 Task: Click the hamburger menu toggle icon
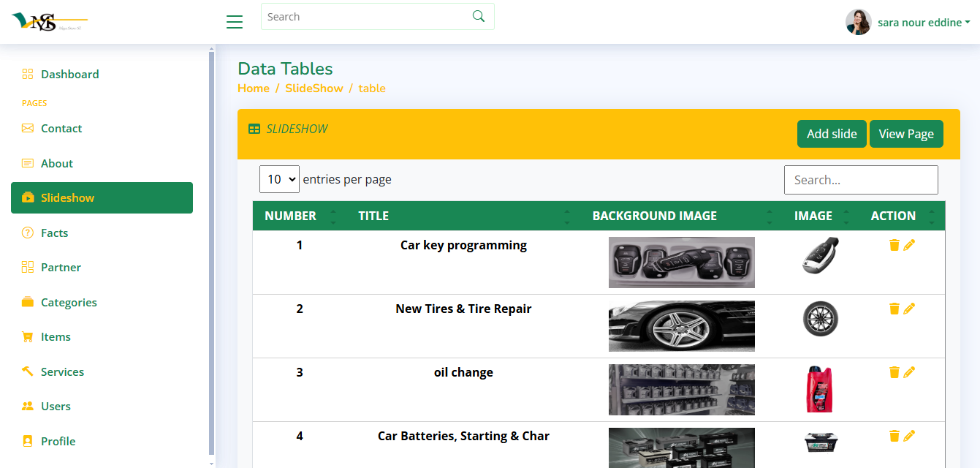click(235, 22)
